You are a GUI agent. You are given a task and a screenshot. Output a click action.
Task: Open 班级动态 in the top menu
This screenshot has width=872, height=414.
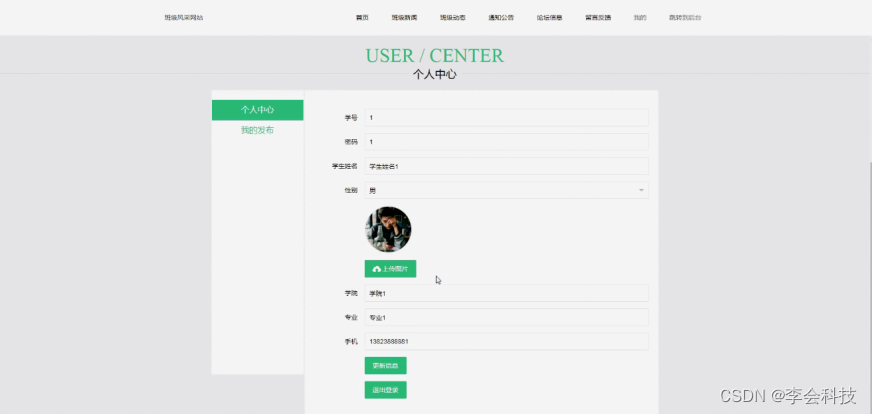pyautogui.click(x=453, y=18)
